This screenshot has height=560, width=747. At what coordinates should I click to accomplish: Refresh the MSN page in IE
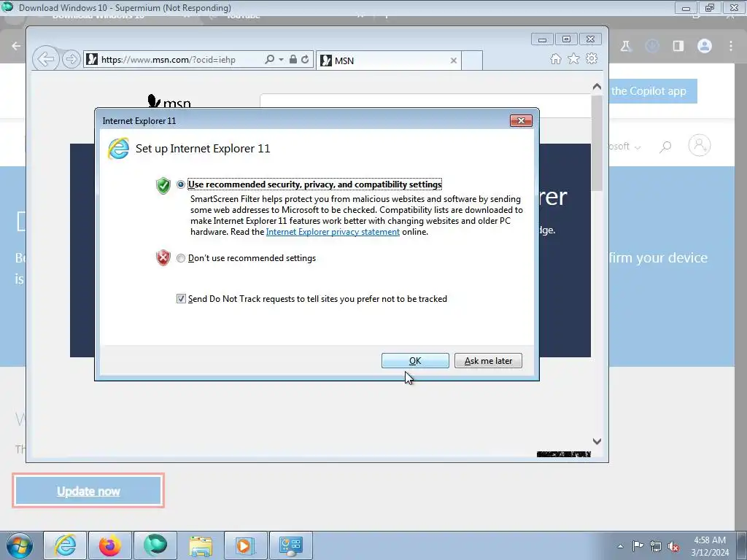tap(305, 60)
